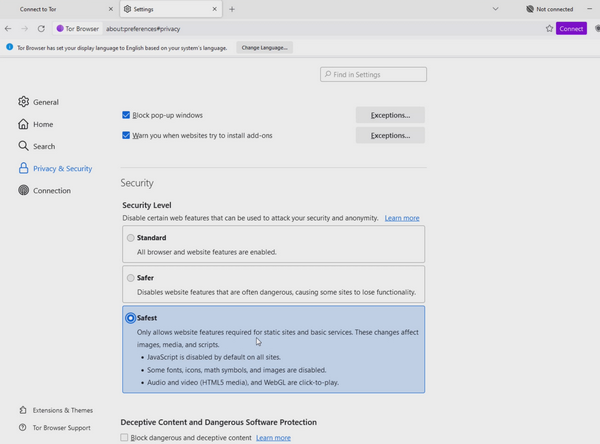Click the Find in Settings search box
The height and width of the screenshot is (444, 600).
tap(373, 74)
